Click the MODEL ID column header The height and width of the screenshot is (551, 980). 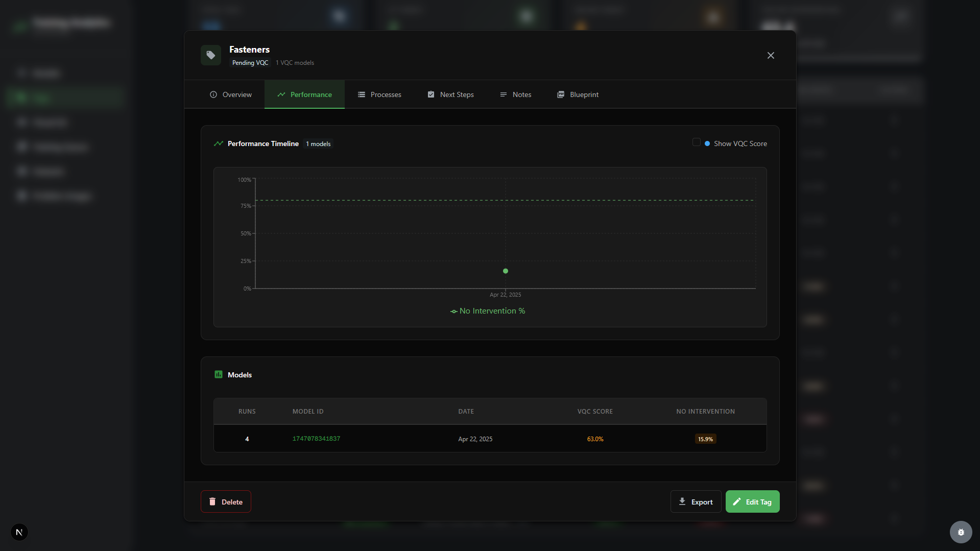point(308,412)
